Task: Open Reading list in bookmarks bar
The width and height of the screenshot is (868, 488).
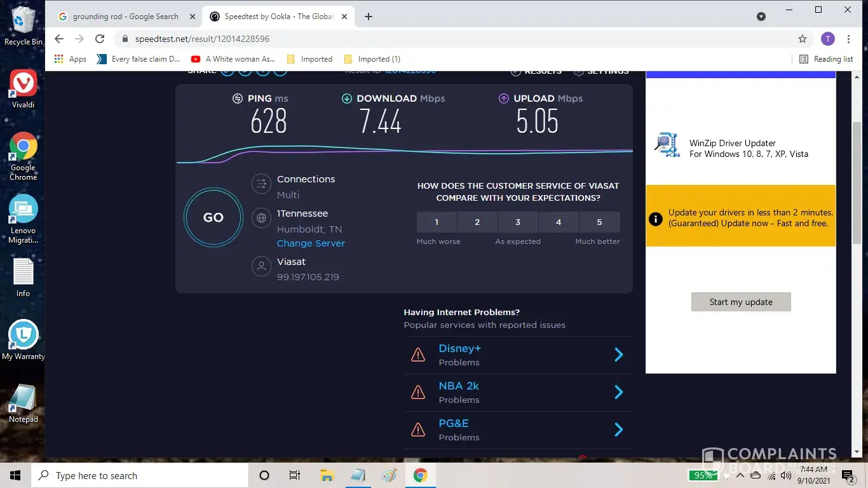Action: pyautogui.click(x=825, y=59)
